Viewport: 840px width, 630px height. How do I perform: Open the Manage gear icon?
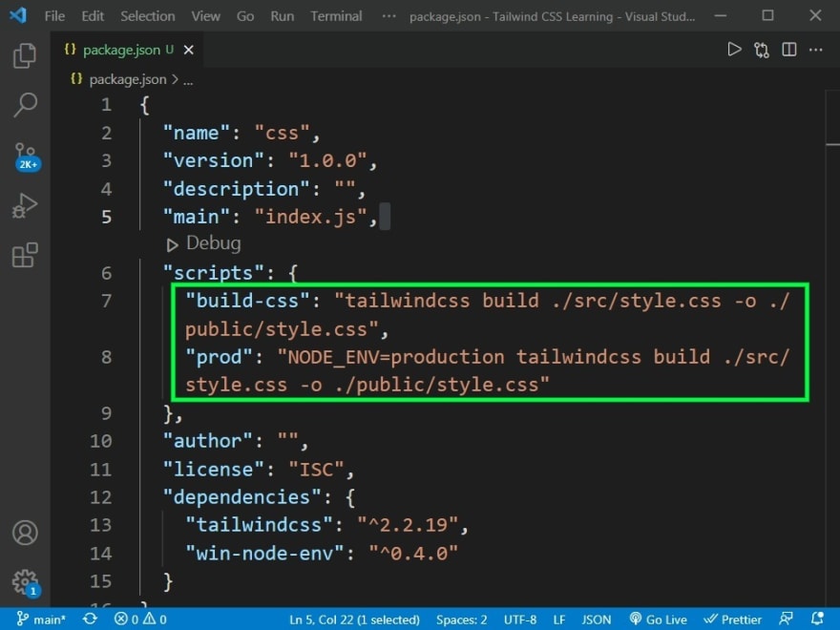(x=25, y=583)
